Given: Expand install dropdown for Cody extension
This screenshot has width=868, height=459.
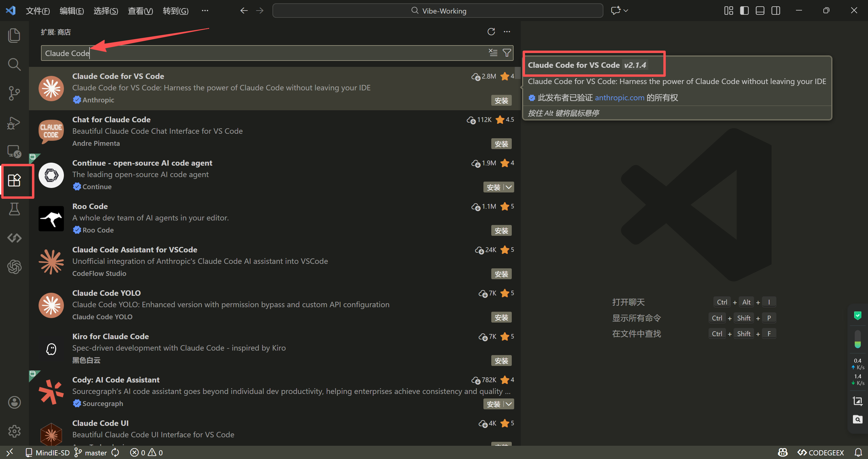Looking at the screenshot, I should [509, 404].
